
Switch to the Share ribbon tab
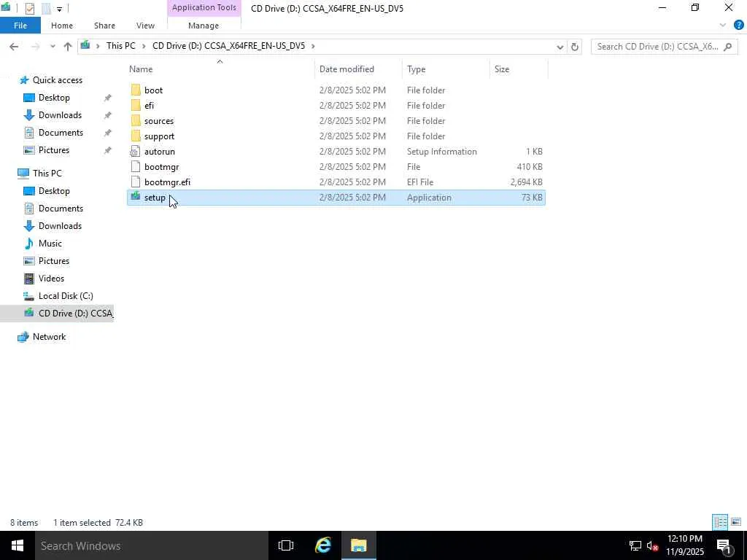pos(104,26)
